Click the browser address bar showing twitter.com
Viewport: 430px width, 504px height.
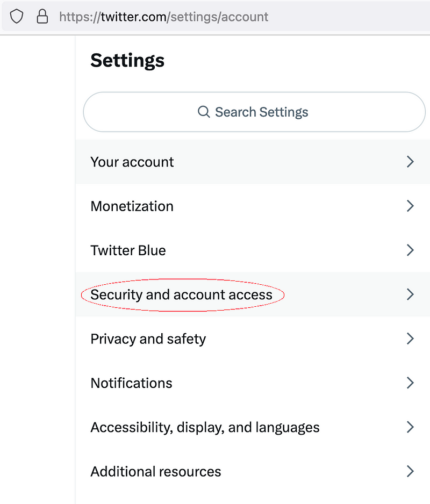(x=161, y=16)
